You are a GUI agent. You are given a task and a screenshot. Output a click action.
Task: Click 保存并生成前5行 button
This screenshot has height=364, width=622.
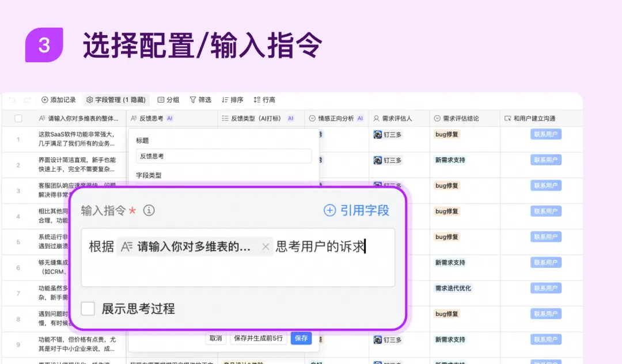point(258,338)
